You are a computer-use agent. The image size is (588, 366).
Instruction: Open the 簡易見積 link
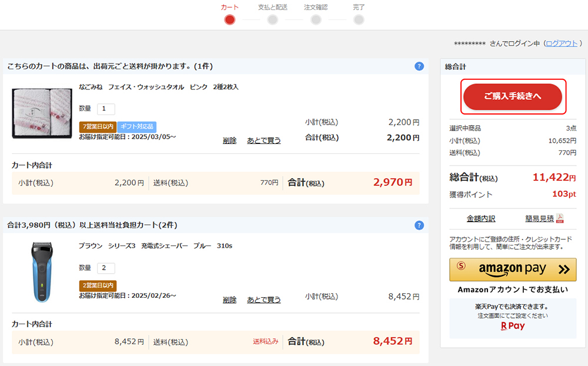[539, 219]
